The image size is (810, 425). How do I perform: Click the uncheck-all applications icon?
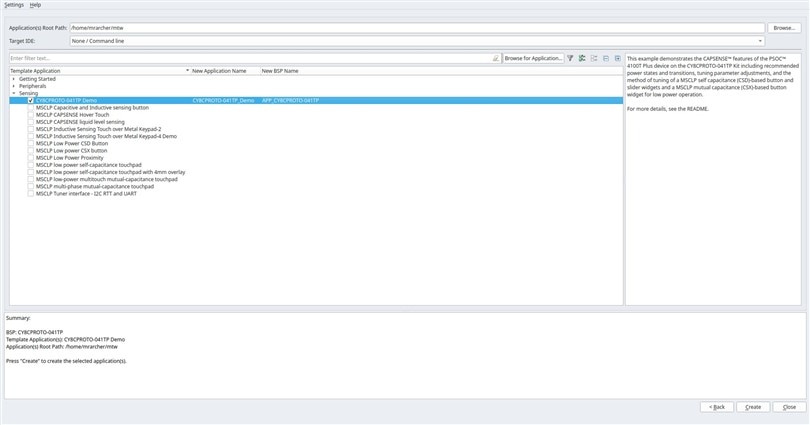pyautogui.click(x=594, y=58)
